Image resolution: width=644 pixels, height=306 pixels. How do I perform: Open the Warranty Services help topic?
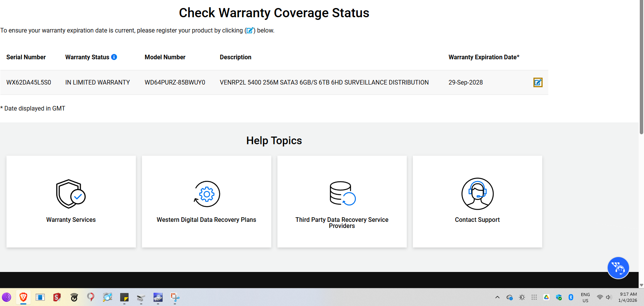71,220
